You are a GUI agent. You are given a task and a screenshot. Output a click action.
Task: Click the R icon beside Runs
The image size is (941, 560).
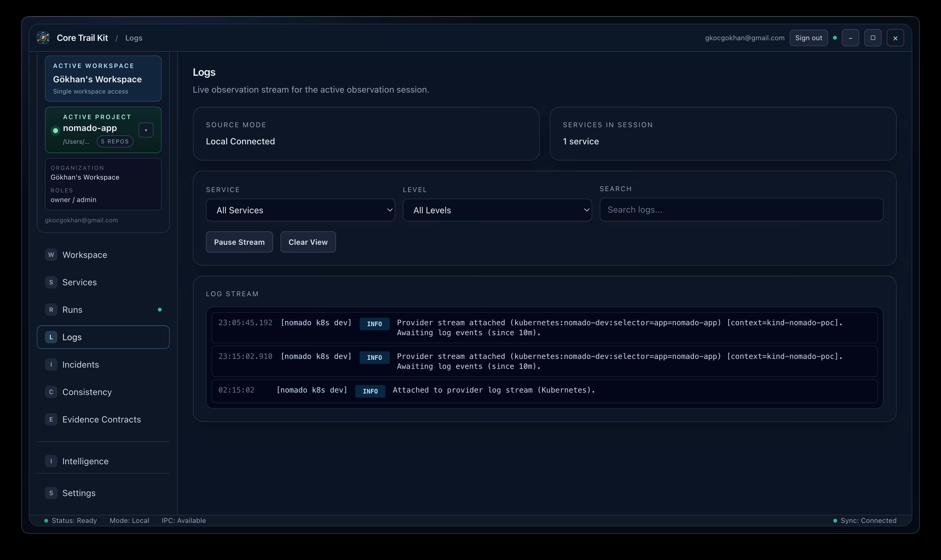51,310
